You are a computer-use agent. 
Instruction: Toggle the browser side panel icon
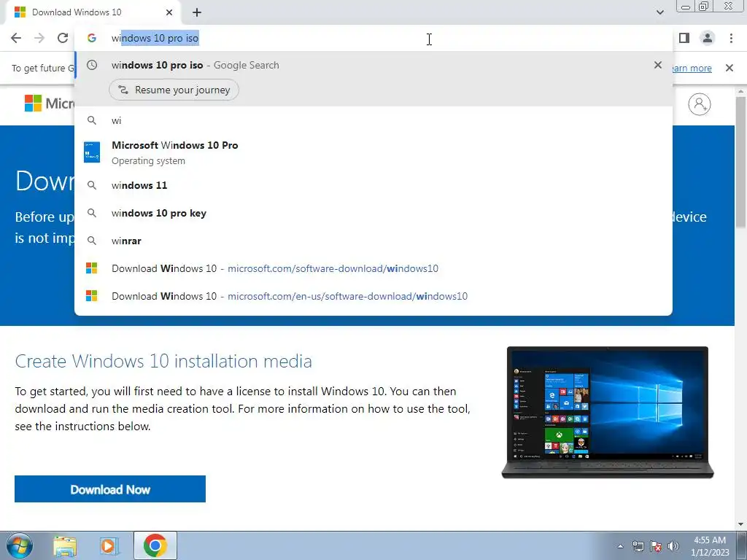(x=684, y=38)
